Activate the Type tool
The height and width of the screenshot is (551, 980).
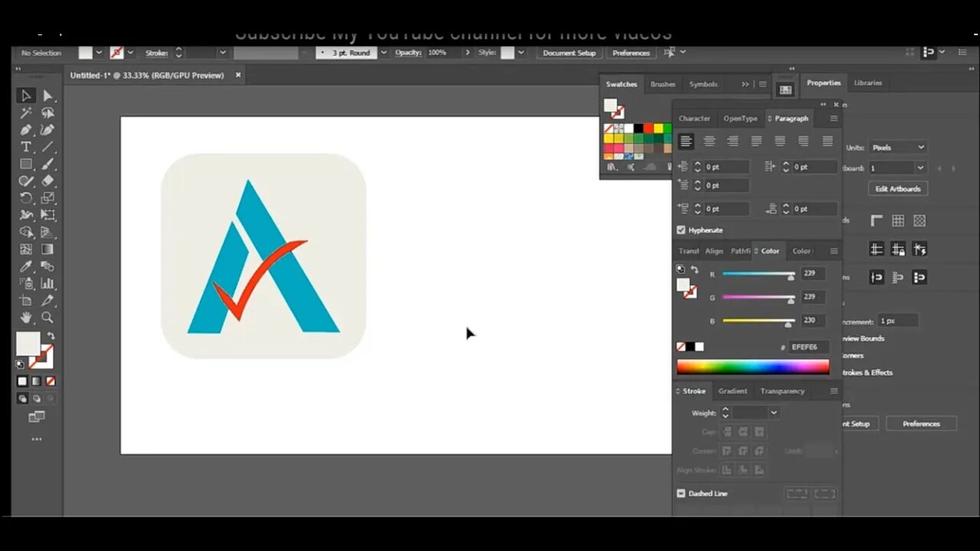tap(25, 146)
